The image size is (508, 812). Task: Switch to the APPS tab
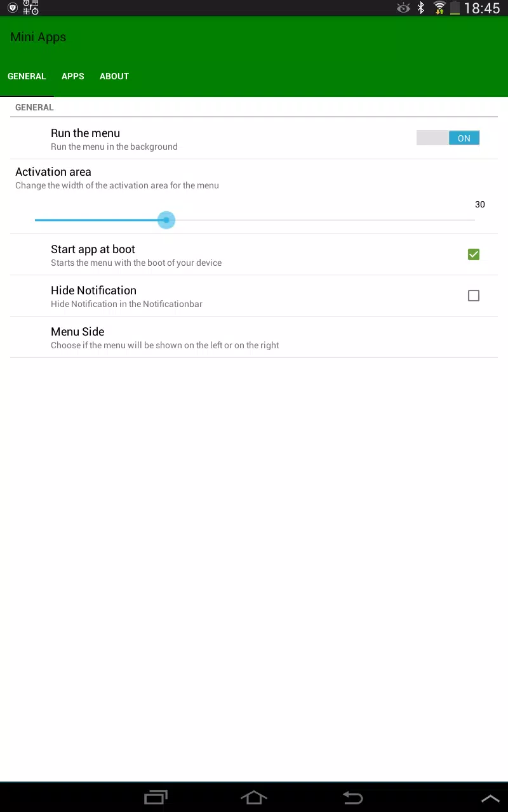click(73, 76)
